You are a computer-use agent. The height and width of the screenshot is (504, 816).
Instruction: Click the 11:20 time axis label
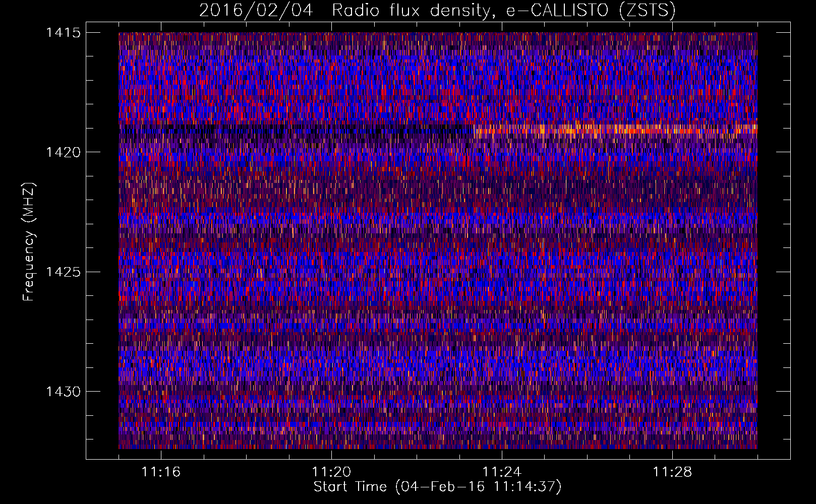(331, 472)
